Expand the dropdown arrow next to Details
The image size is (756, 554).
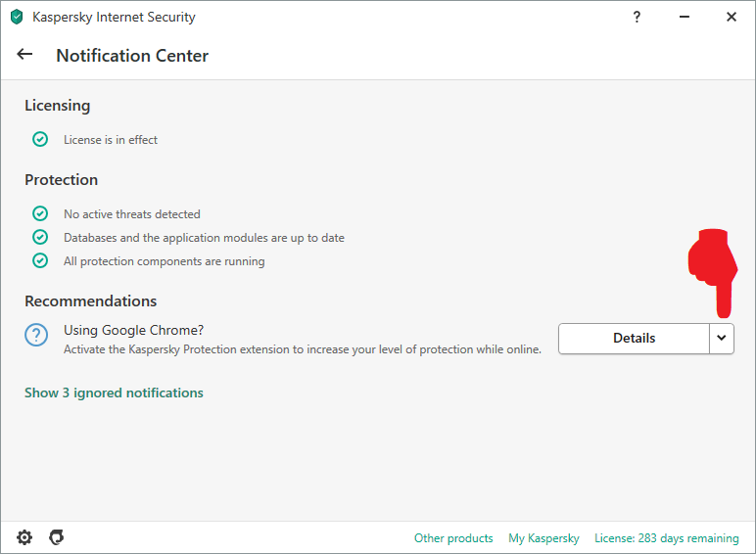[x=722, y=338]
